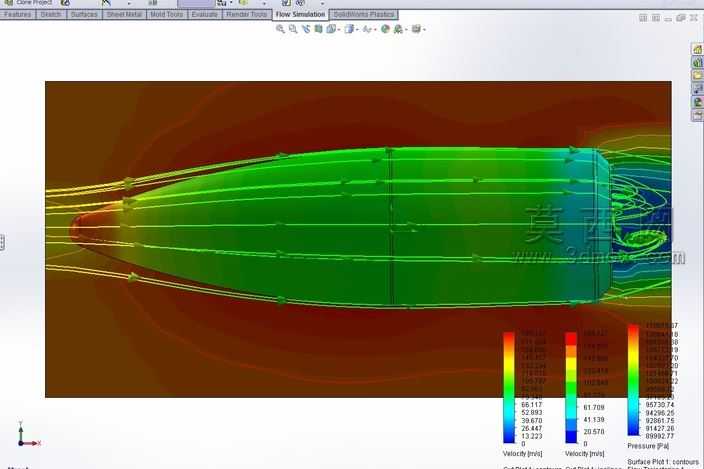Switch to the Sheet Metal tab
The height and width of the screenshot is (469, 704).
124,14
